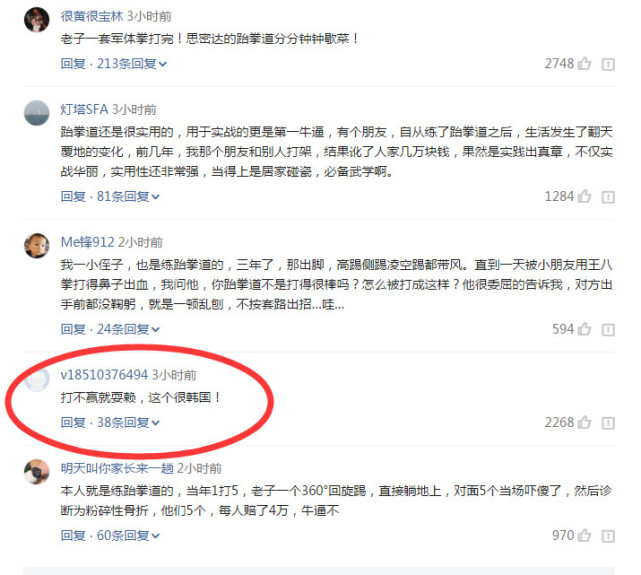The image size is (641, 575).
Task: Expand the 38条回复 replies
Action: coord(128,423)
